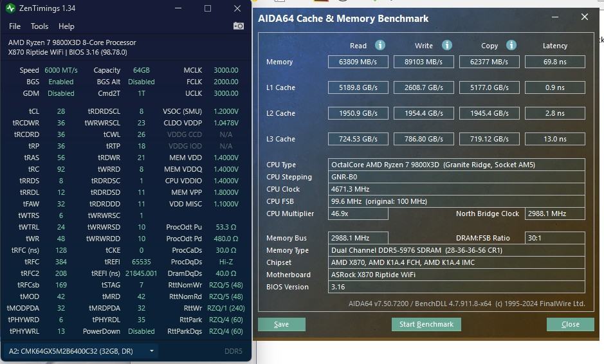Image resolution: width=604 pixels, height=364 pixels.
Task: Click the Capacity value 64GB
Action: pyautogui.click(x=142, y=70)
